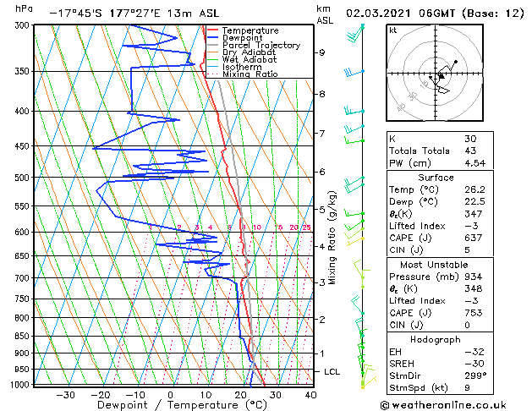Image resolution: width=532 pixels, height=411 pixels.
Task: Click the Surface Temp value 26.2
Action: coord(475,189)
